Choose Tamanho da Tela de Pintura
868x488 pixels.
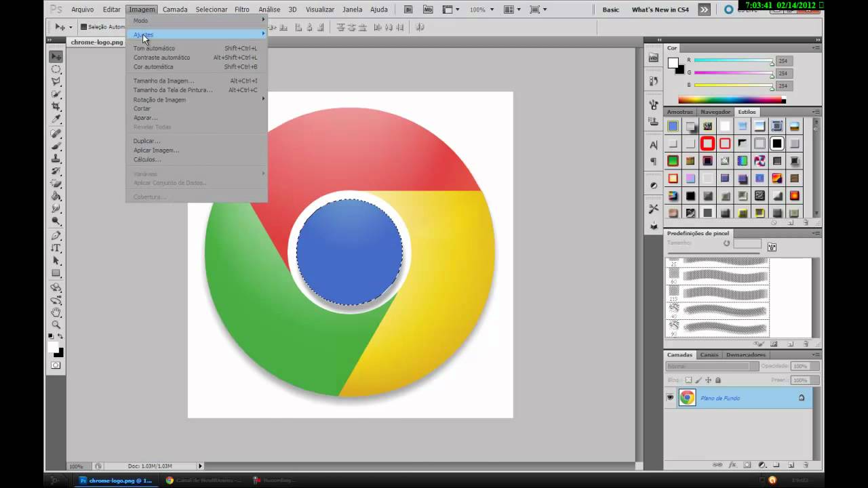[x=196, y=90]
